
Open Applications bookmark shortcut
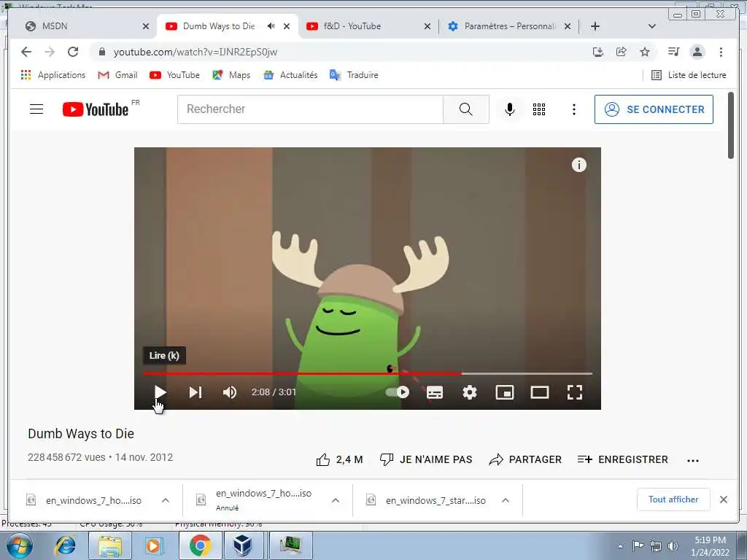(53, 75)
